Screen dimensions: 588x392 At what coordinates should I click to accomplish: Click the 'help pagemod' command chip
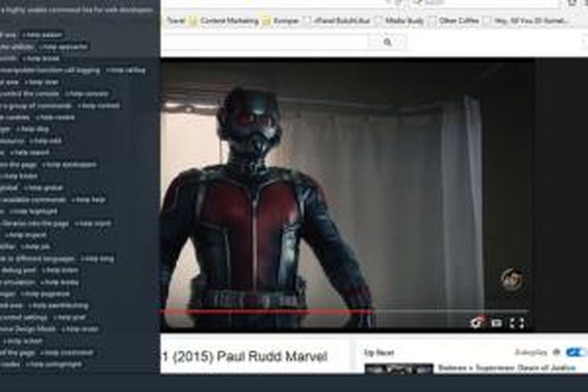pyautogui.click(x=45, y=294)
